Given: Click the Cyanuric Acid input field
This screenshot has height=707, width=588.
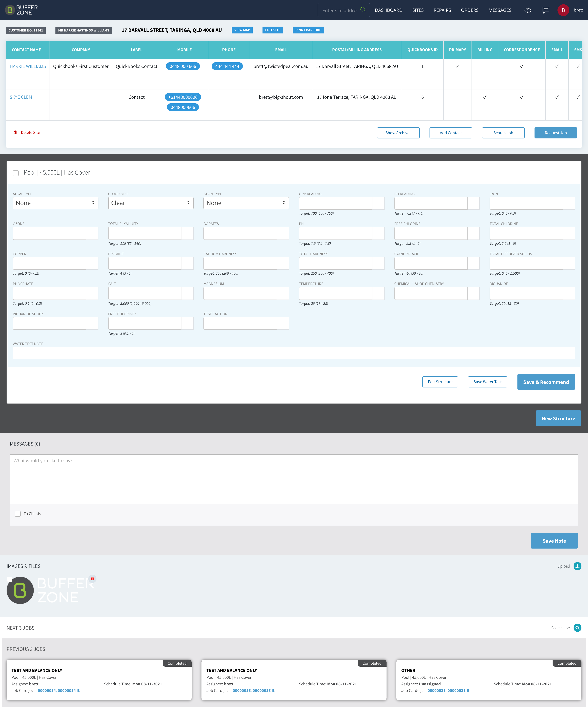Looking at the screenshot, I should pyautogui.click(x=431, y=263).
